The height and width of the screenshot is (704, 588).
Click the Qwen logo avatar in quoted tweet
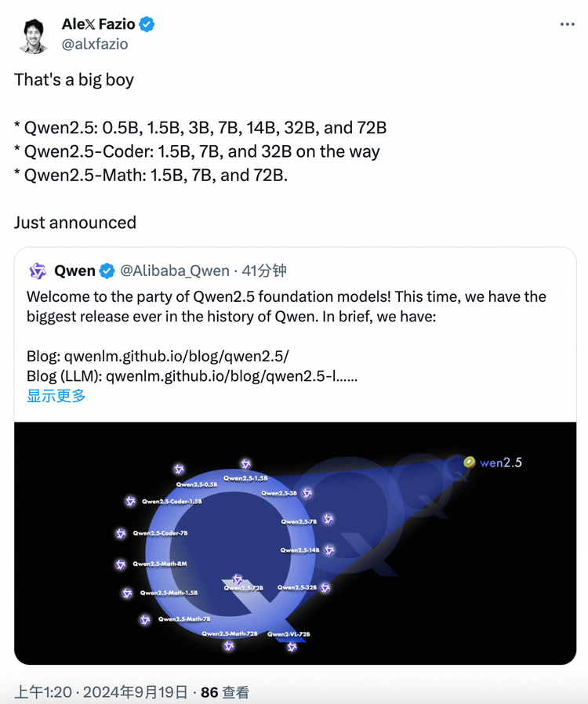coord(38,271)
